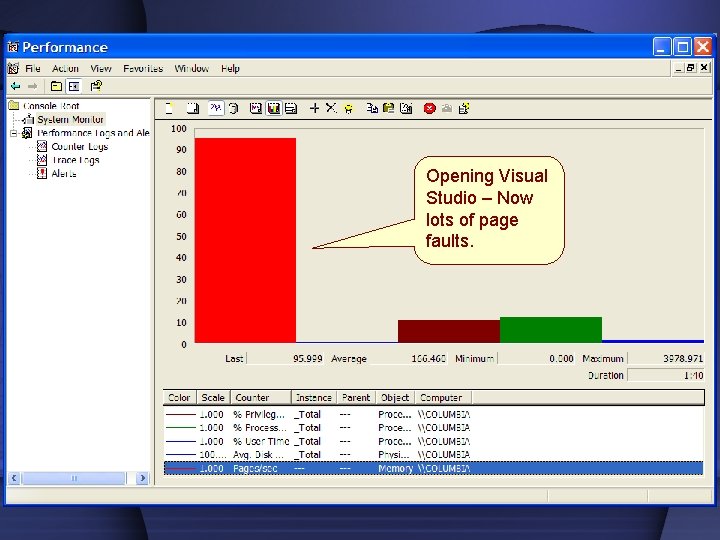Click right arrow of tree pane scrollbar
The image size is (720, 540).
(142, 478)
